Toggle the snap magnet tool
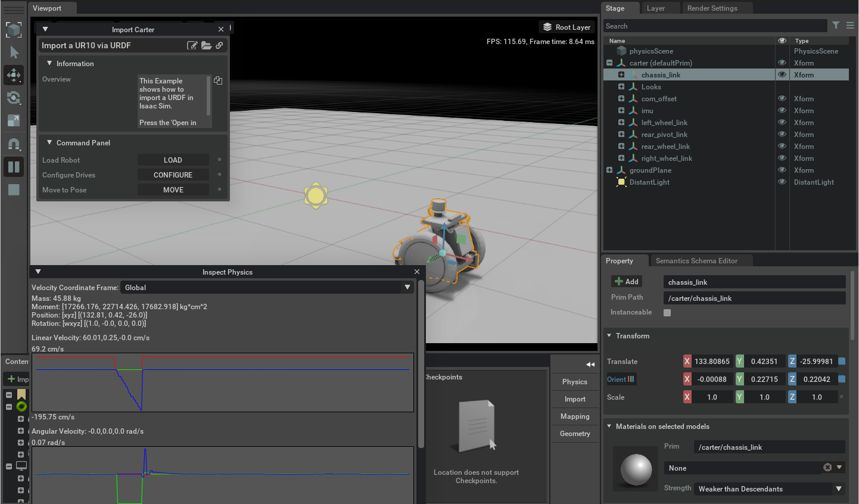This screenshot has width=859, height=504. [x=14, y=144]
